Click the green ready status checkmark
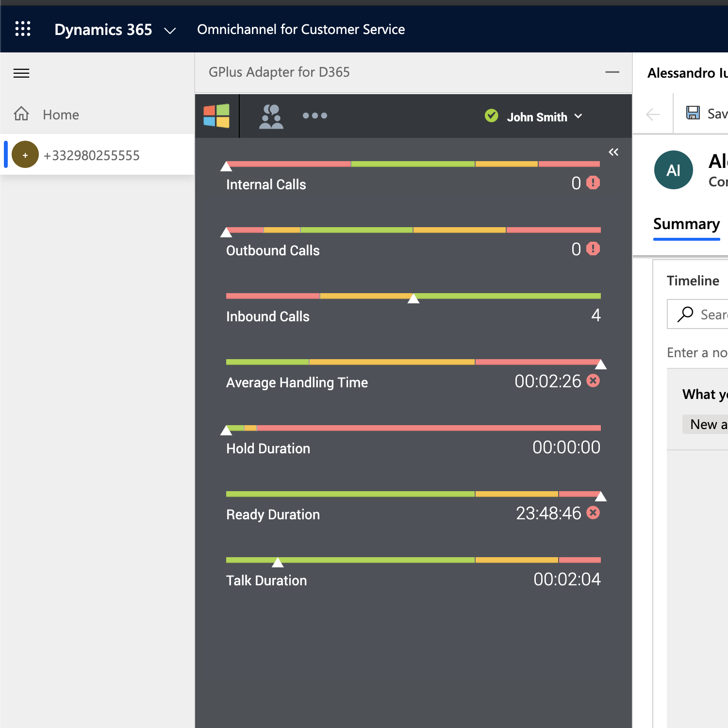Image resolution: width=728 pixels, height=728 pixels. tap(492, 116)
